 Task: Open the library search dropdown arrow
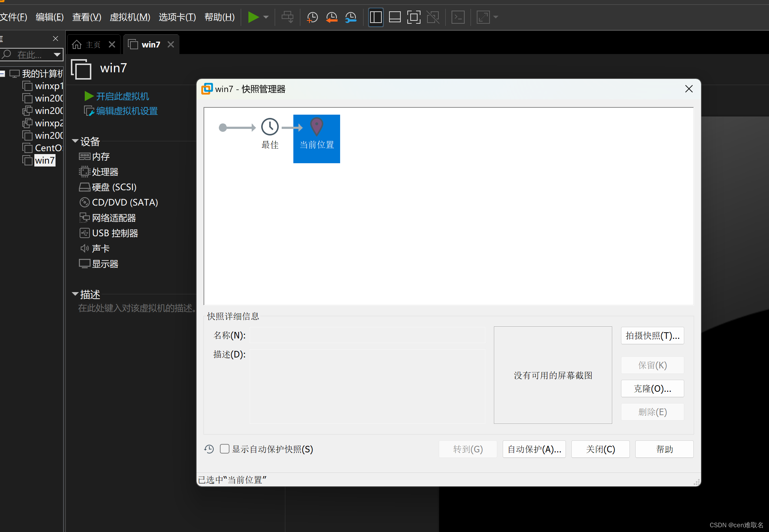pos(57,55)
